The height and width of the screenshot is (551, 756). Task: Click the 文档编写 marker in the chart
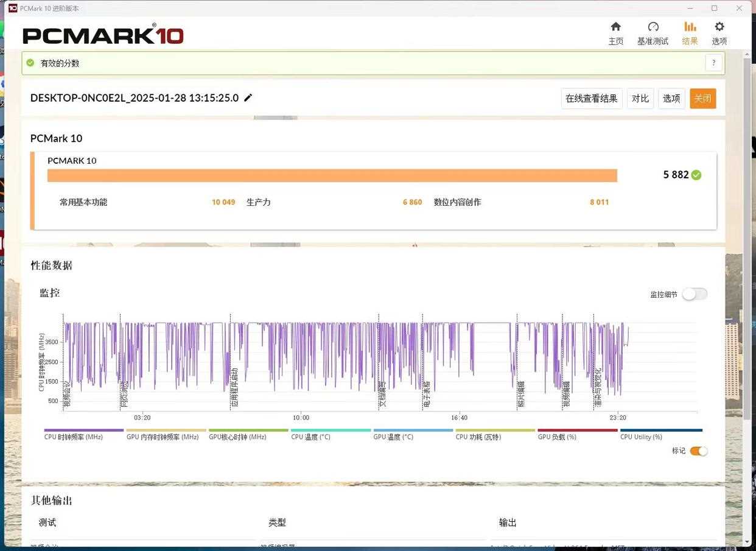(383, 394)
